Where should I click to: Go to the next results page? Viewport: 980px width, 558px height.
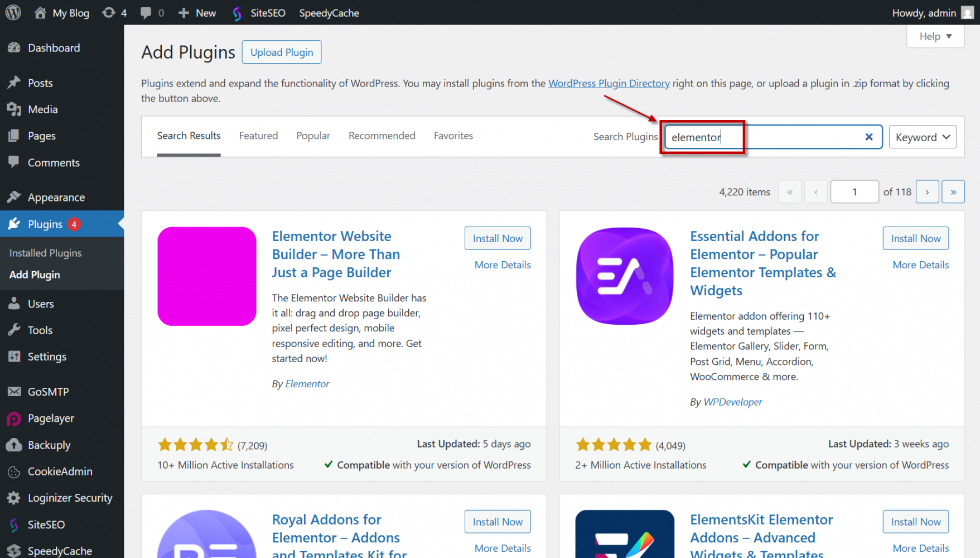pos(927,192)
